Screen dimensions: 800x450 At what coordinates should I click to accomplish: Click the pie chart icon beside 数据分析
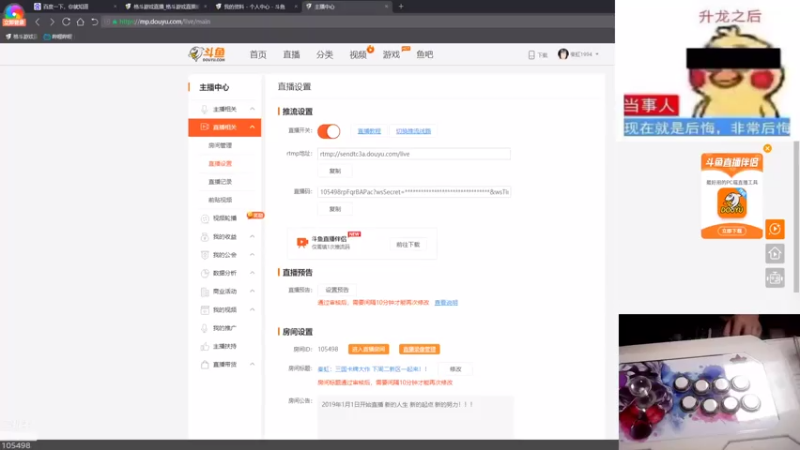pos(205,273)
